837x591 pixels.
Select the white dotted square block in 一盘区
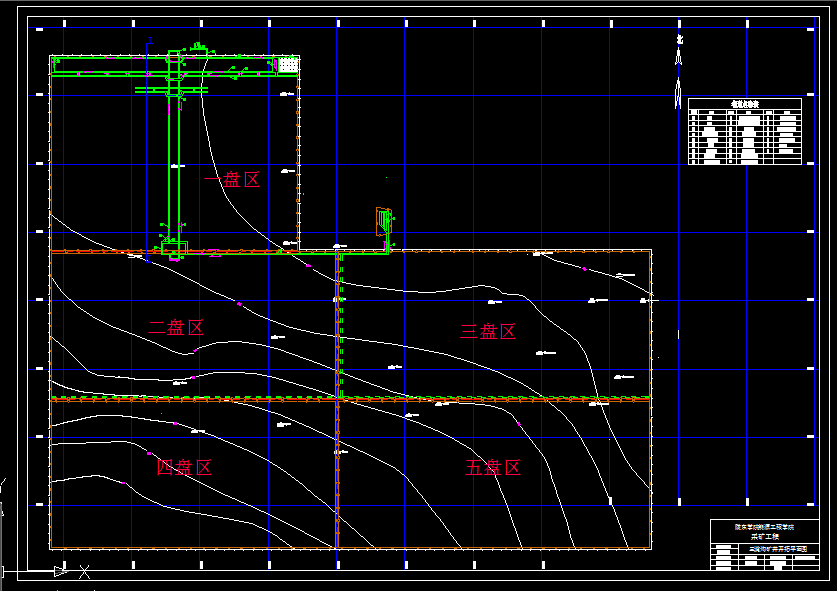[288, 65]
